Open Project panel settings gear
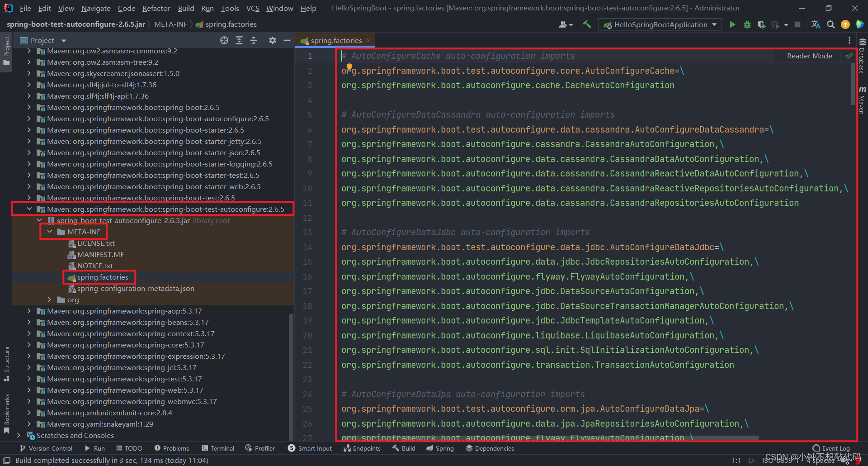868x466 pixels. 272,40
